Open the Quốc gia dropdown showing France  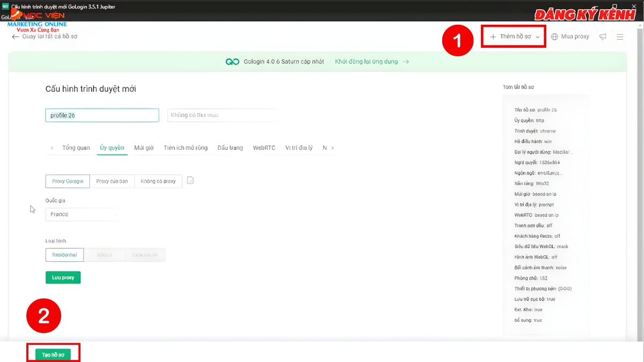[83, 214]
